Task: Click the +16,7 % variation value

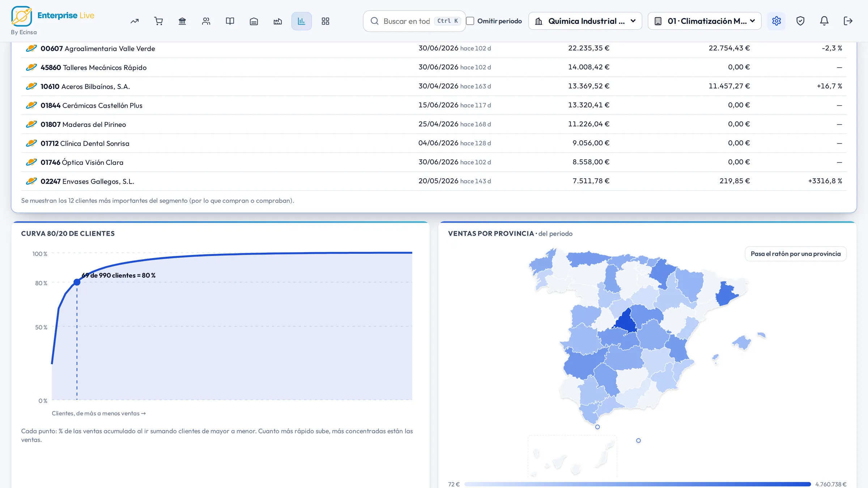Action: pyautogui.click(x=829, y=86)
